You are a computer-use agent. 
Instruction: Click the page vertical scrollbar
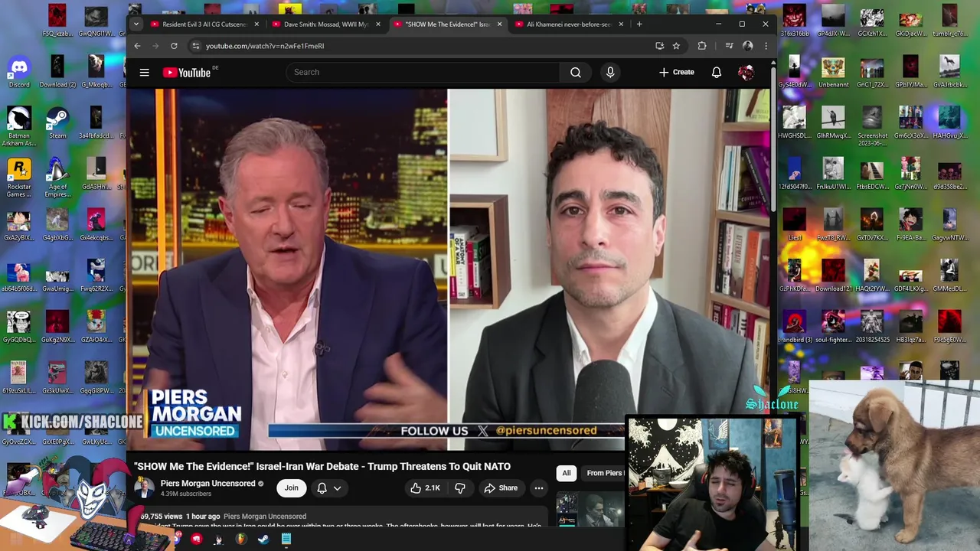pyautogui.click(x=773, y=140)
